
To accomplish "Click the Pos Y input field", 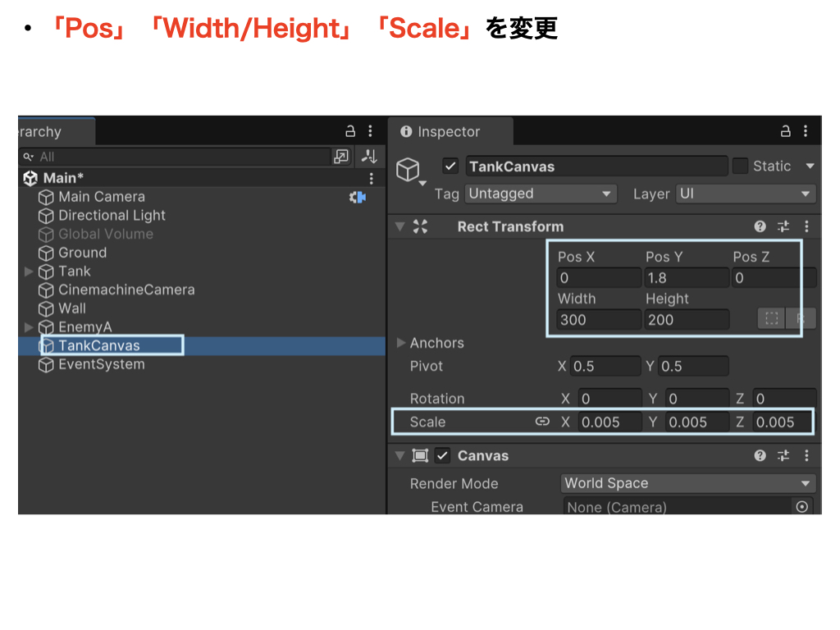I will pos(686,278).
